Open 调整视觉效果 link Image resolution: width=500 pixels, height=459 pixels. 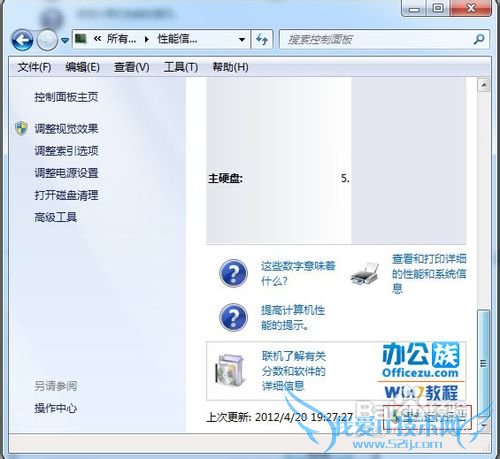66,129
